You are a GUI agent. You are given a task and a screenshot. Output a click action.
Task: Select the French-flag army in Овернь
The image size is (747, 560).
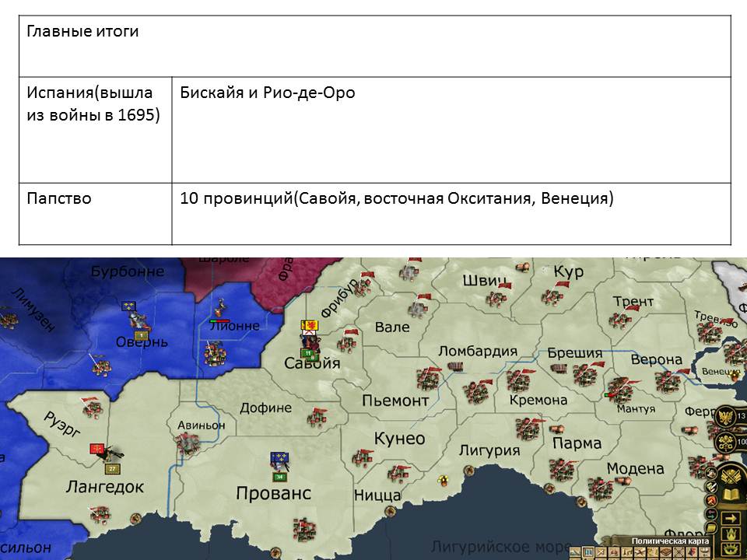135,320
